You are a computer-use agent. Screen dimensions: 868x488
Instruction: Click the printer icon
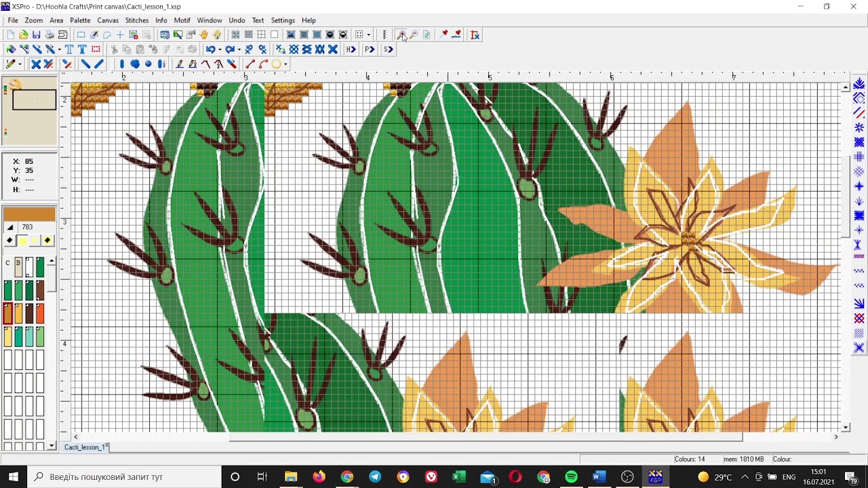pos(50,35)
